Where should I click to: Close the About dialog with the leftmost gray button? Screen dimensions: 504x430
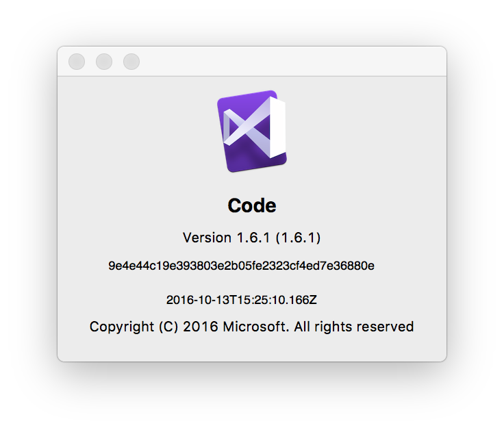(x=77, y=62)
